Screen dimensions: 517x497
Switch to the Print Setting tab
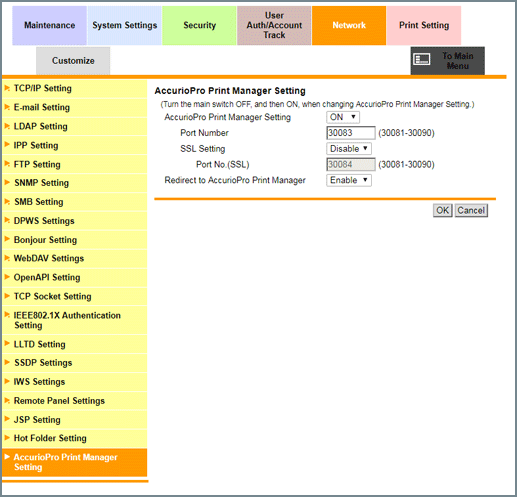(x=424, y=25)
